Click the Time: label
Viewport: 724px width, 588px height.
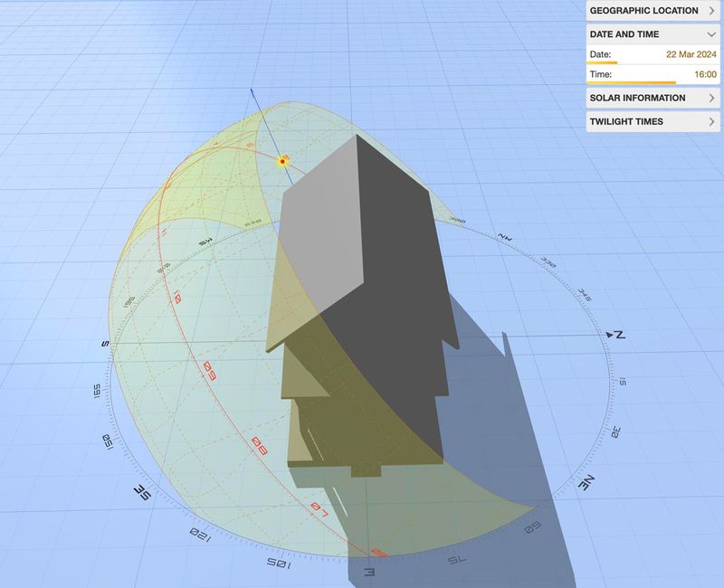coord(600,74)
